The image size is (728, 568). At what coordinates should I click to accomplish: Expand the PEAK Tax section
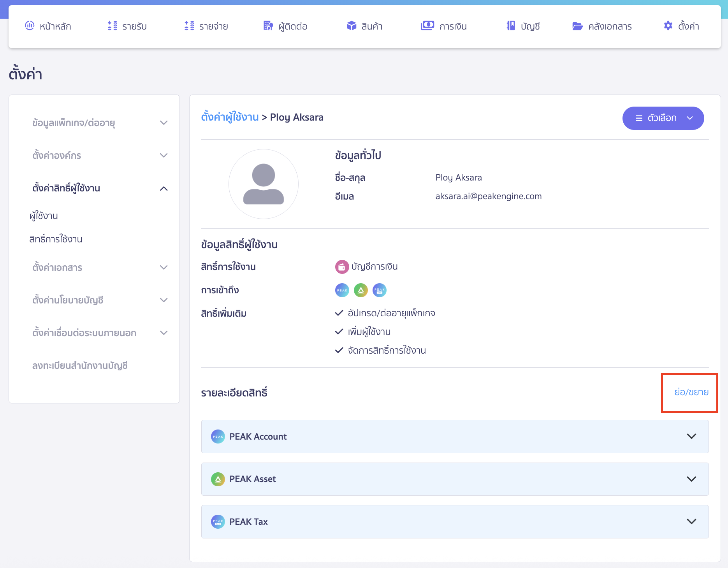point(691,521)
